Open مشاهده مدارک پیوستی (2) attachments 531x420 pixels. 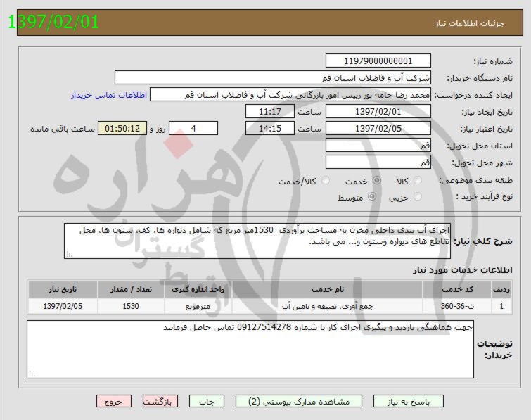pyautogui.click(x=299, y=402)
